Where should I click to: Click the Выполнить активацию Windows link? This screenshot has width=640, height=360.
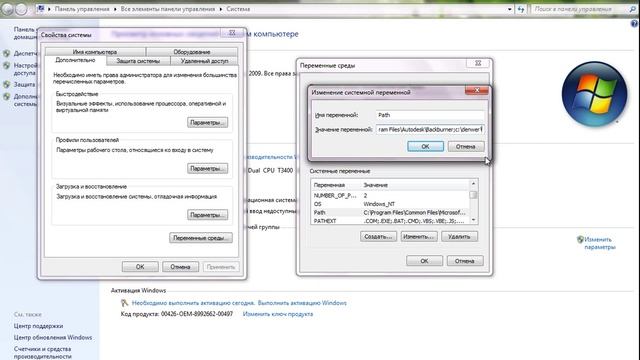coord(302,303)
